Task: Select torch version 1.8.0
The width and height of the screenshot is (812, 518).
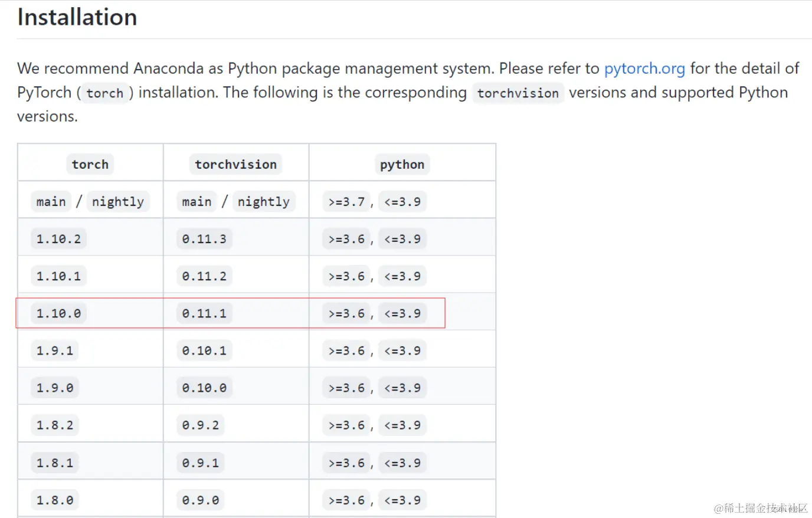Action: click(55, 500)
